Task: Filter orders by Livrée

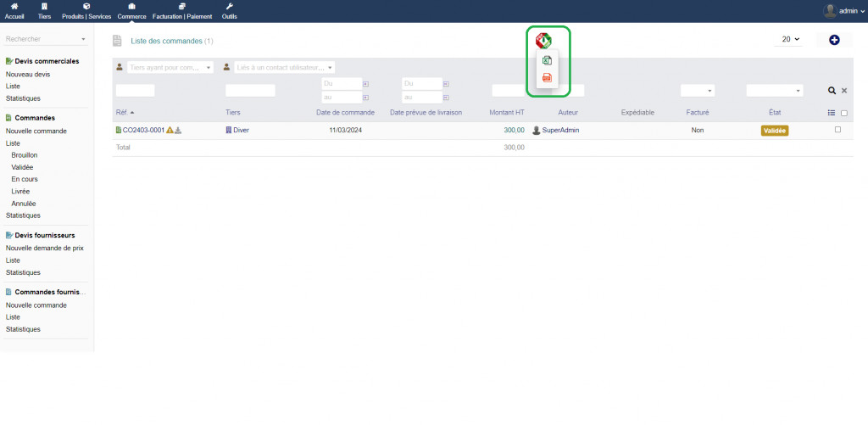Action: (20, 192)
